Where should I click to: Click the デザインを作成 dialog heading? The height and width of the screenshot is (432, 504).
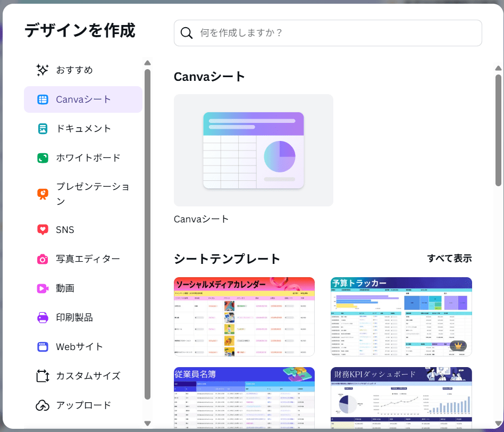point(80,30)
